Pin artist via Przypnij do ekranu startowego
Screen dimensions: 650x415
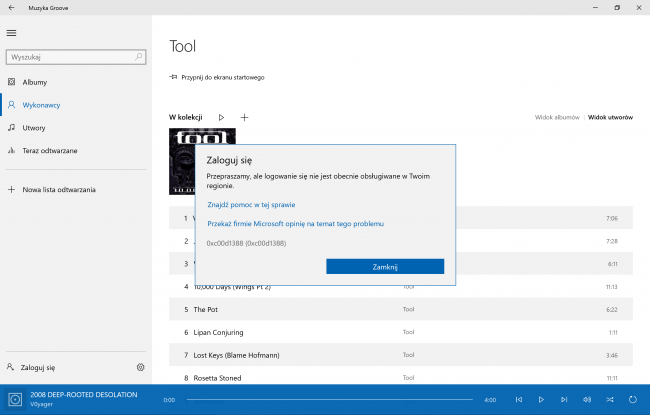(217, 77)
